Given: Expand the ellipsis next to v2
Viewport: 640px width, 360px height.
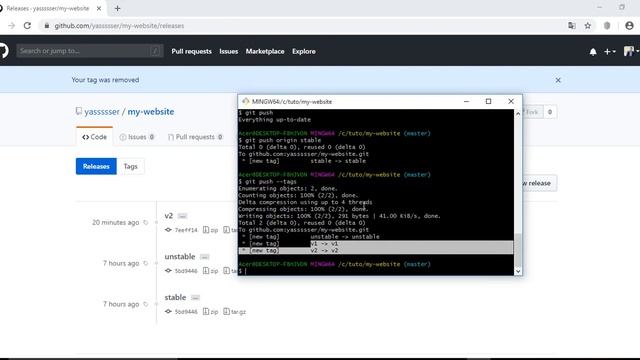Looking at the screenshot, I should tap(182, 216).
